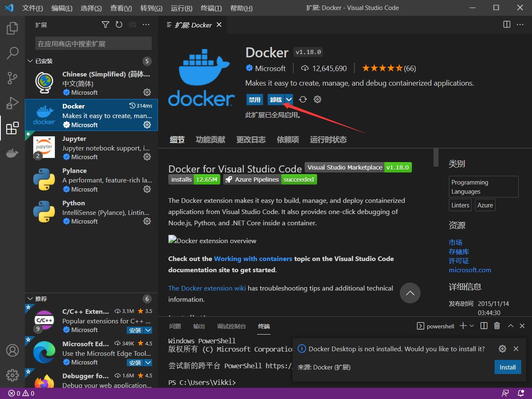The image size is (532, 399).
Task: Switch to the Output panel tab
Action: (x=199, y=326)
